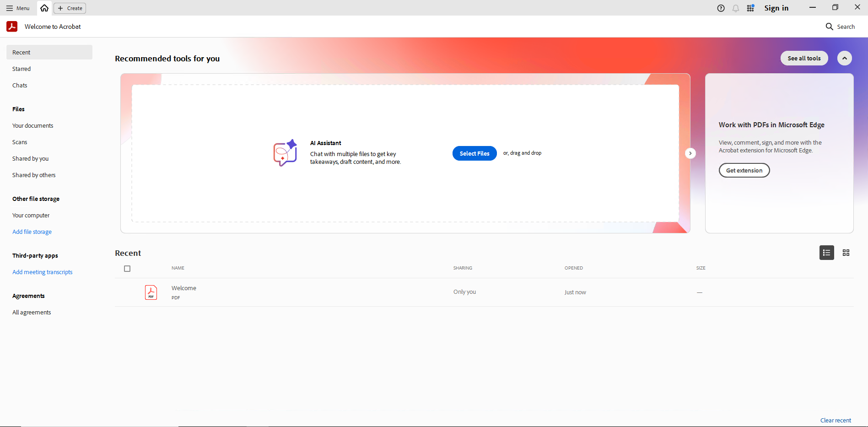Check the select all files checkbox
Image resolution: width=868 pixels, height=427 pixels.
click(x=127, y=269)
